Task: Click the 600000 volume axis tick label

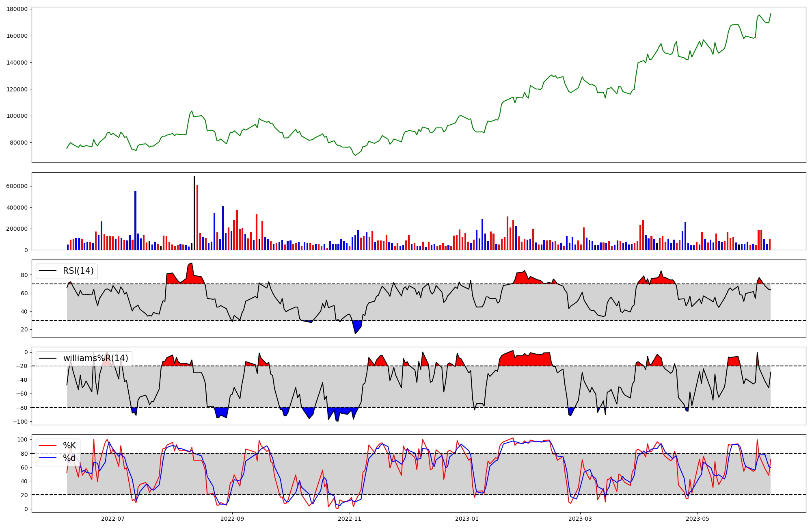Action: pyautogui.click(x=17, y=186)
